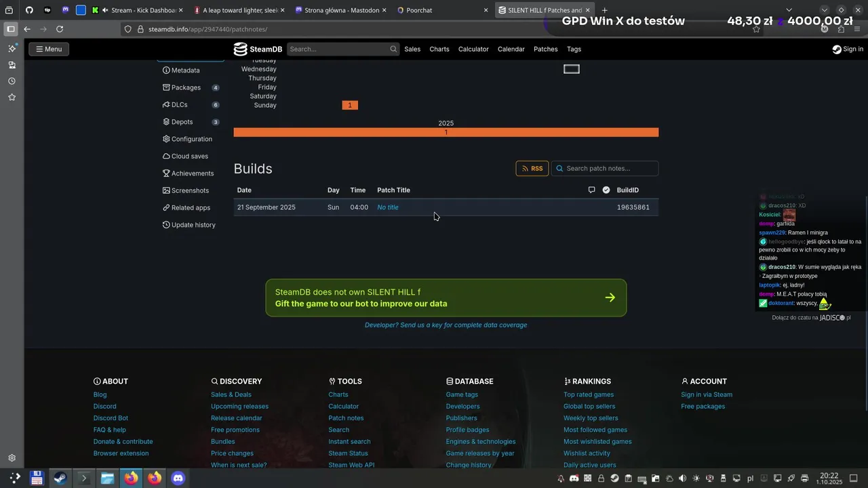This screenshot has height=488, width=868.
Task: Go back with browser back arrow
Action: coord(26,29)
